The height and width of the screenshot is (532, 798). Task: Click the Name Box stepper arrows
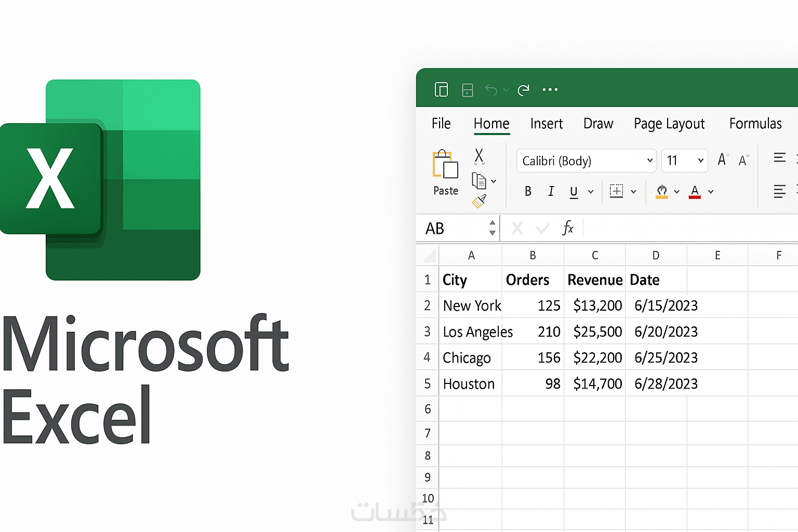493,228
